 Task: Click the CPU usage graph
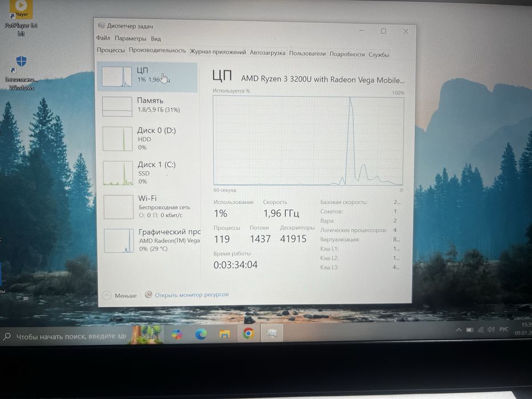point(308,141)
